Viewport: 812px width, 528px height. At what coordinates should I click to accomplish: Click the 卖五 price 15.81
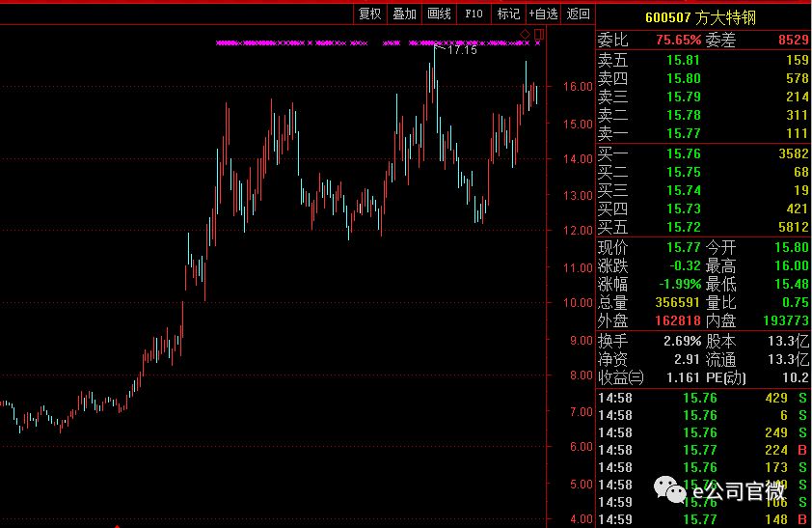tap(684, 59)
